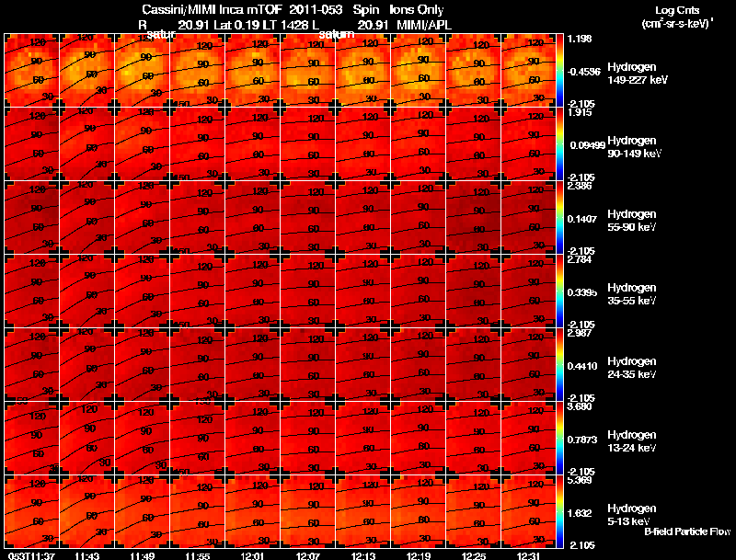Image resolution: width=736 pixels, height=560 pixels.
Task: Click the 12:25 time label
Action: [x=474, y=556]
